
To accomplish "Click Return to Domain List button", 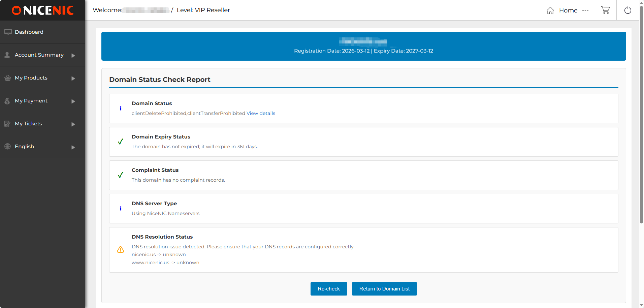I will pos(384,289).
